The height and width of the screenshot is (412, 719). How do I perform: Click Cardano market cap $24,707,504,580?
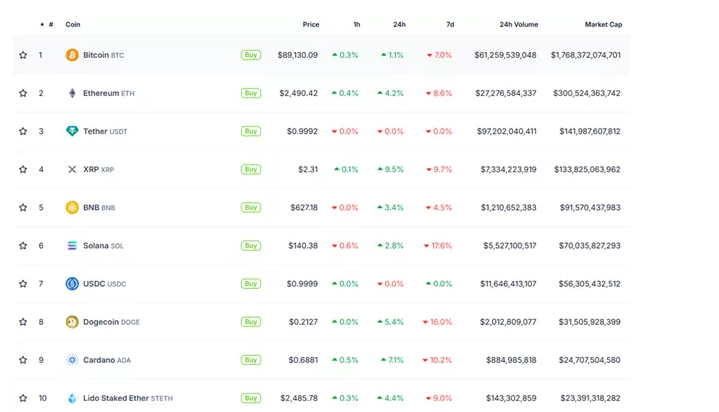590,360
